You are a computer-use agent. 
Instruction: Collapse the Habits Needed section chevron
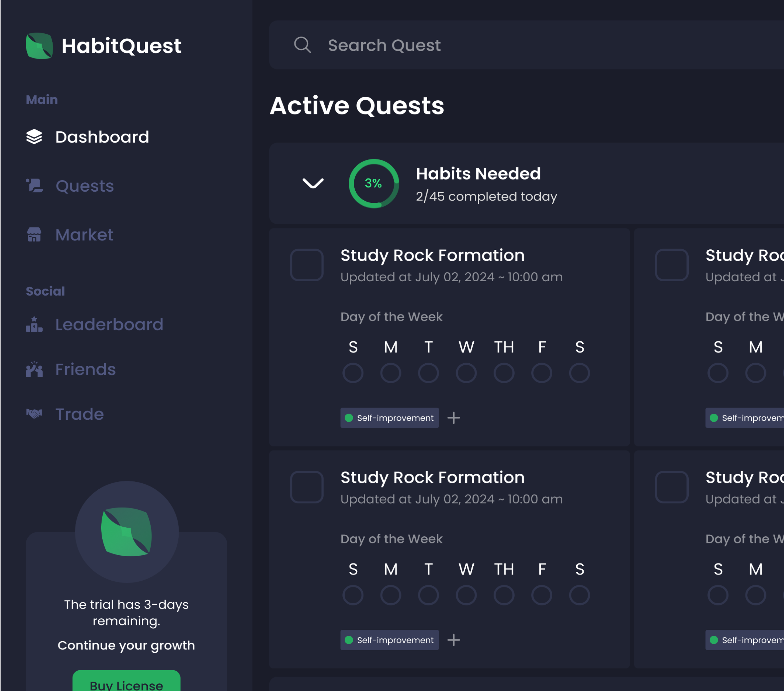pyautogui.click(x=313, y=183)
